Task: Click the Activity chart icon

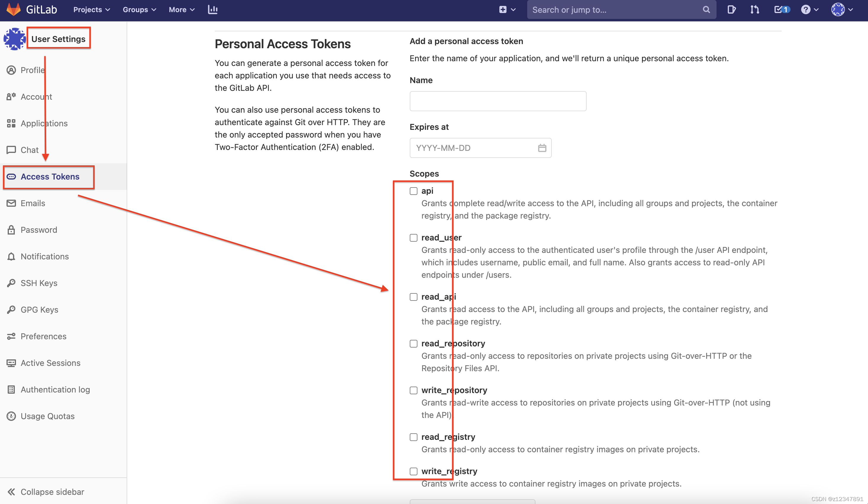Action: pos(212,9)
